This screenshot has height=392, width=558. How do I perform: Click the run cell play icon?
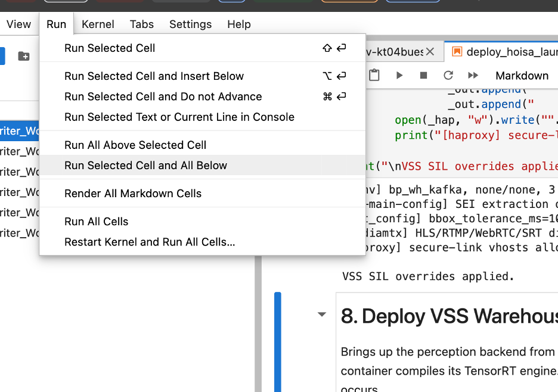point(399,75)
